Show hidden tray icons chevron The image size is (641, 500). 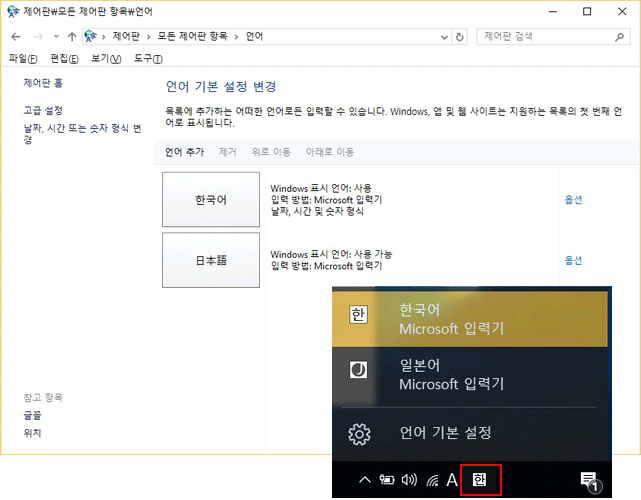[365, 480]
